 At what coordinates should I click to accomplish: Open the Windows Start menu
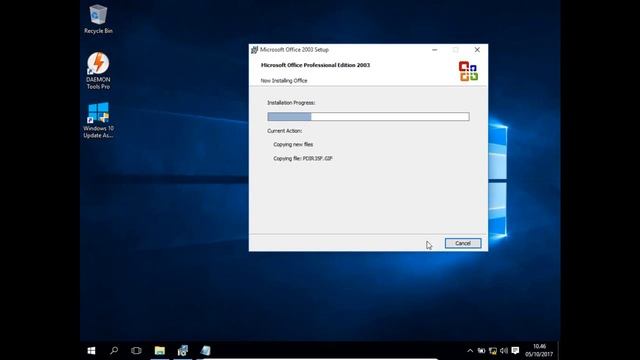click(91, 350)
